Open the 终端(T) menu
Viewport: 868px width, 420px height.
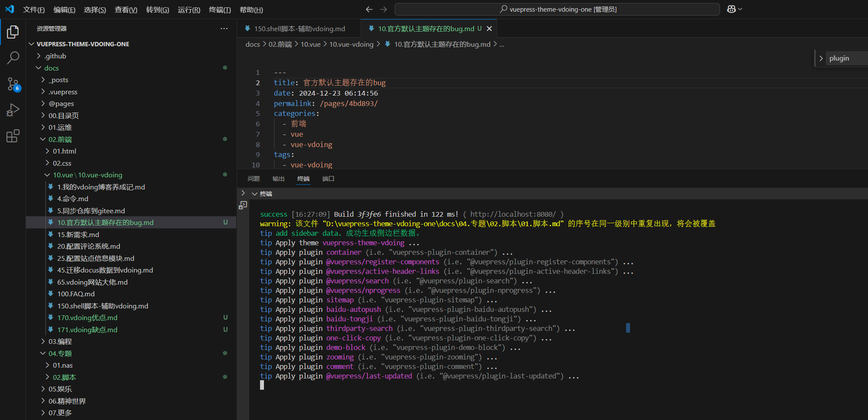tap(220, 10)
